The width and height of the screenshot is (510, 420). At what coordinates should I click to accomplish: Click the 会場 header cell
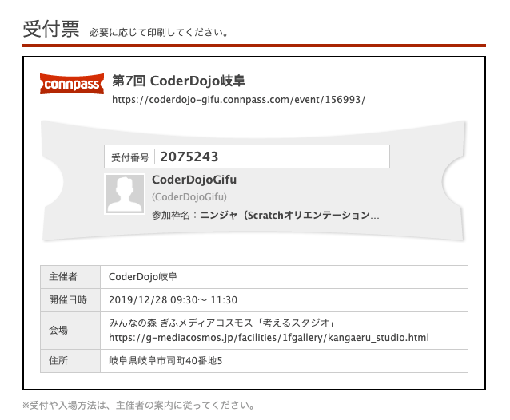point(70,331)
